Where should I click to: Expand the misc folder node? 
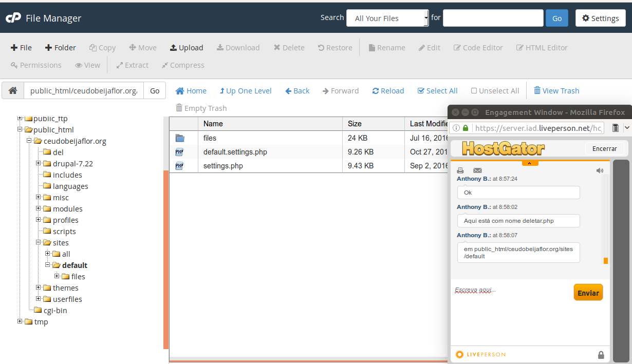[39, 197]
